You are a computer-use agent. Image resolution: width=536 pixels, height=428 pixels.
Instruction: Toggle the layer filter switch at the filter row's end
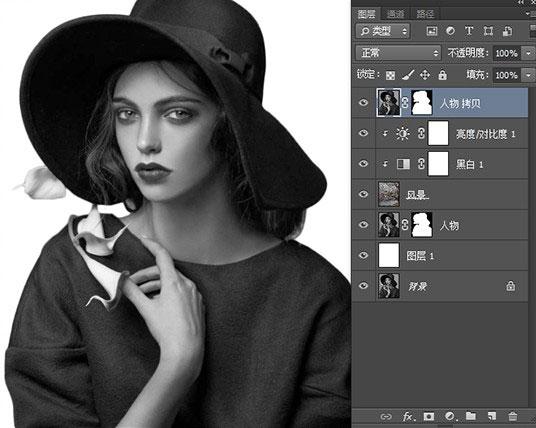point(533,31)
